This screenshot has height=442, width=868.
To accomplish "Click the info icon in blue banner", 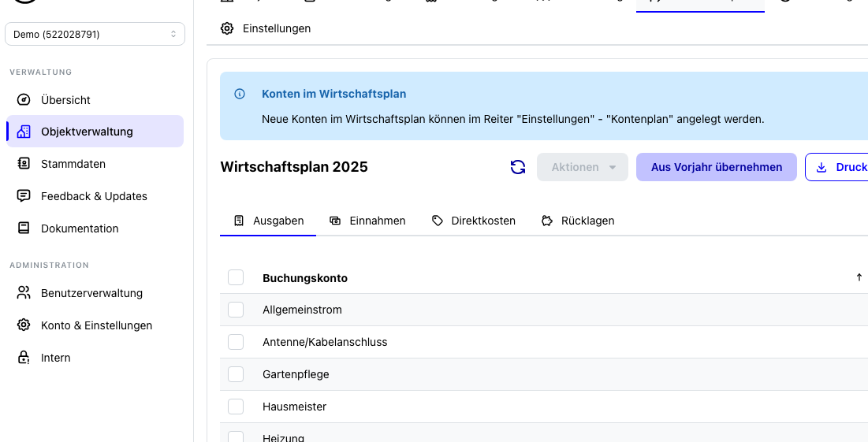I will pos(240,94).
